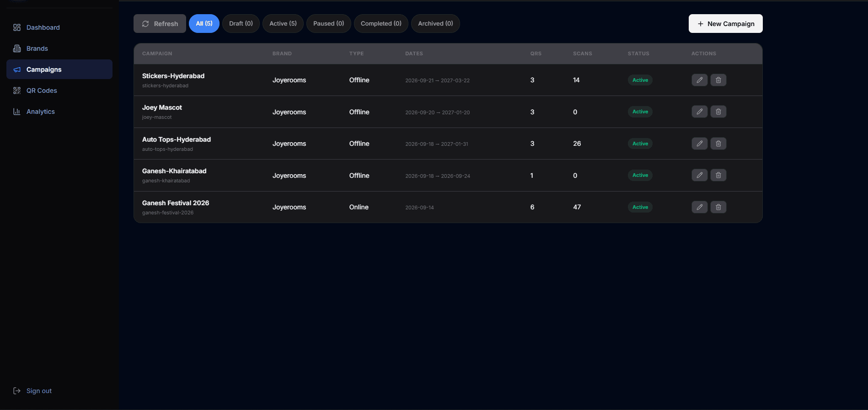
Task: Edit the Ganesh Festival 2026 campaign
Action: tap(700, 207)
